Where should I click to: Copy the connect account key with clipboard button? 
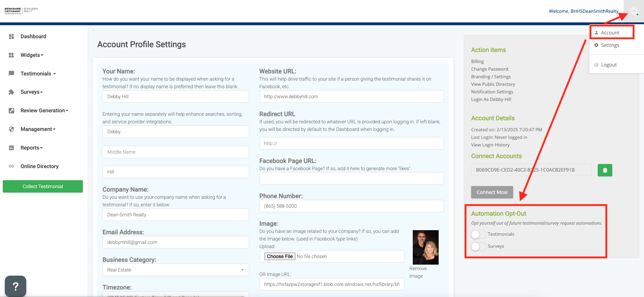tap(605, 170)
